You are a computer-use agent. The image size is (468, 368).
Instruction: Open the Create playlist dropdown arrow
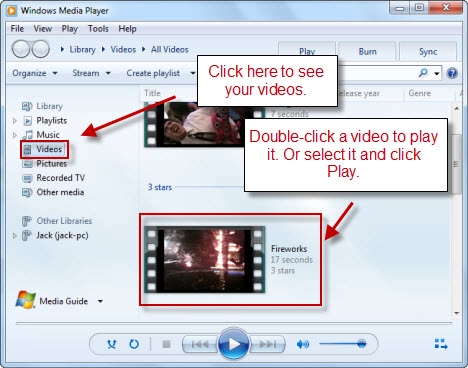(193, 73)
